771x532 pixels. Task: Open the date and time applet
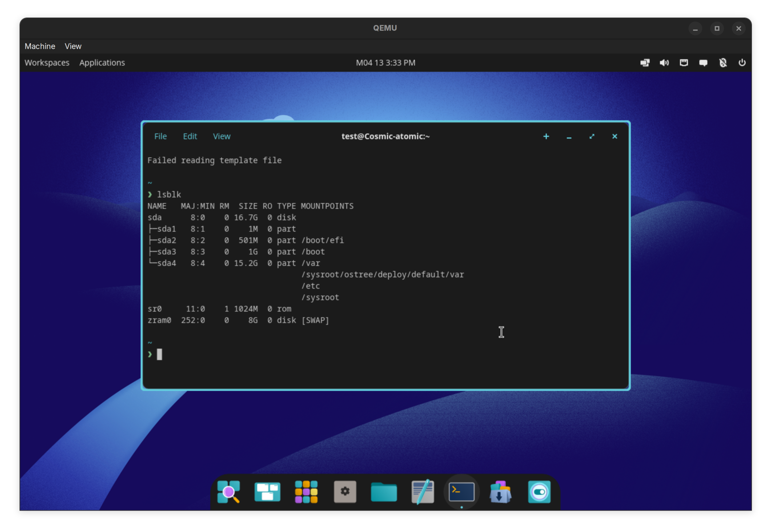pyautogui.click(x=385, y=63)
